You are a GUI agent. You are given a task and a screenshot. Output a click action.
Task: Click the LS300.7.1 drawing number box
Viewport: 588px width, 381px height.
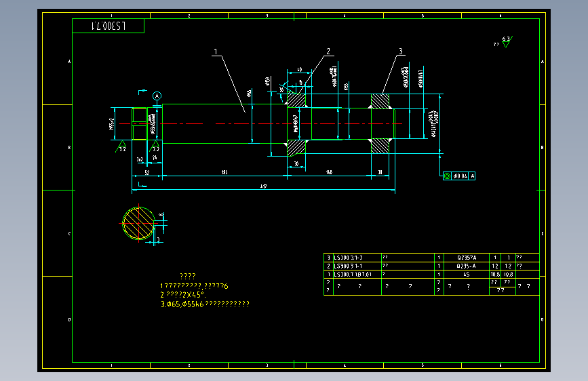108,26
